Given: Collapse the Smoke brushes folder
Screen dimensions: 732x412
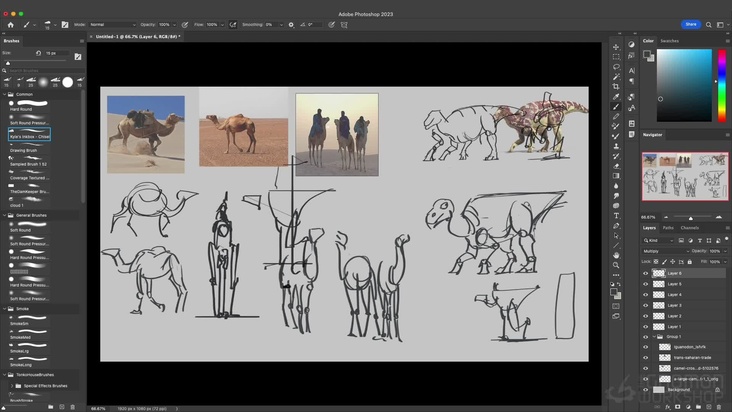Looking at the screenshot, I should (5, 308).
